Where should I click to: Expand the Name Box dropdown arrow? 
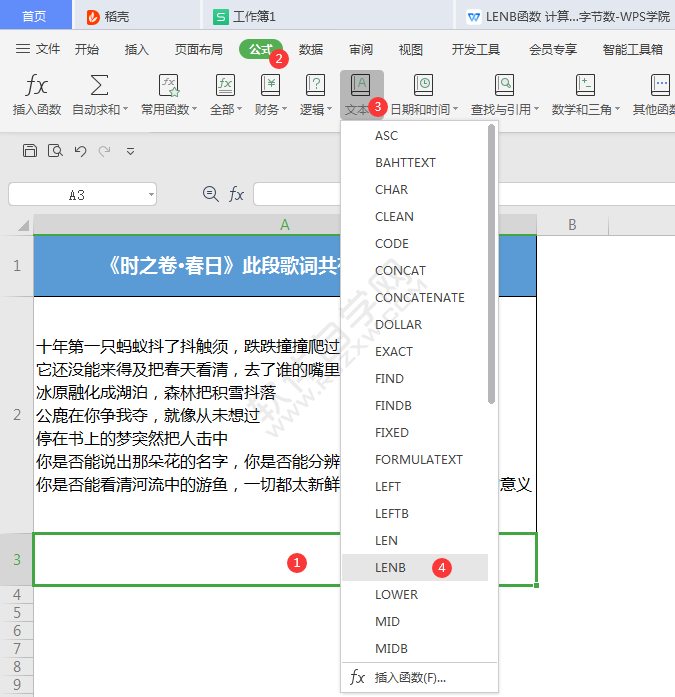pos(151,194)
